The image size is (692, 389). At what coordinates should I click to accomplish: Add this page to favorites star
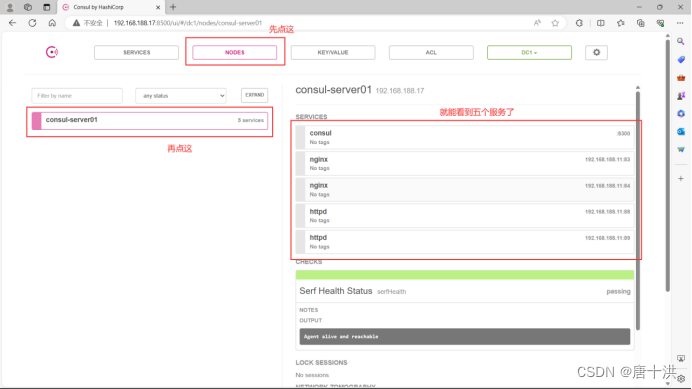555,23
